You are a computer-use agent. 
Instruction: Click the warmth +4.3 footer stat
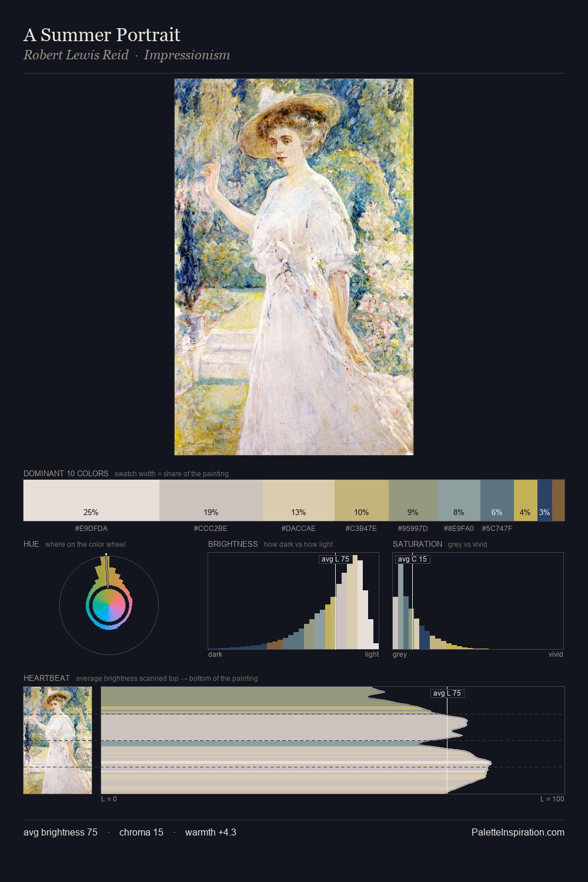click(211, 832)
